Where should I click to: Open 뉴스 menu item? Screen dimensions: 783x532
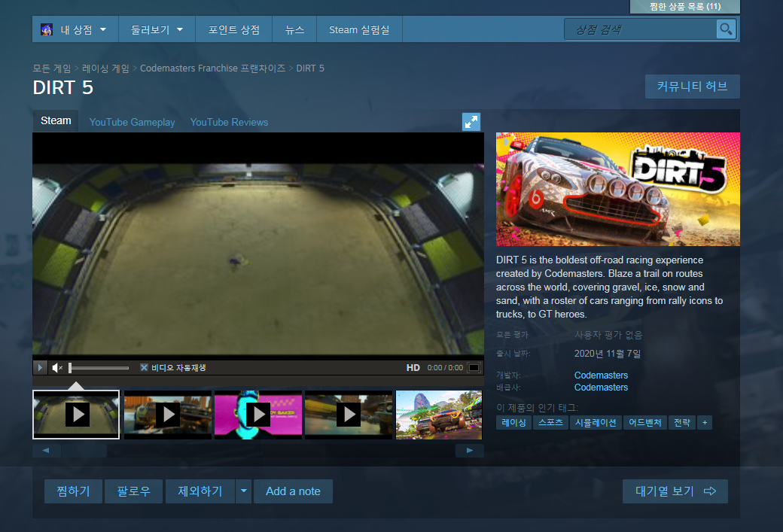294,29
